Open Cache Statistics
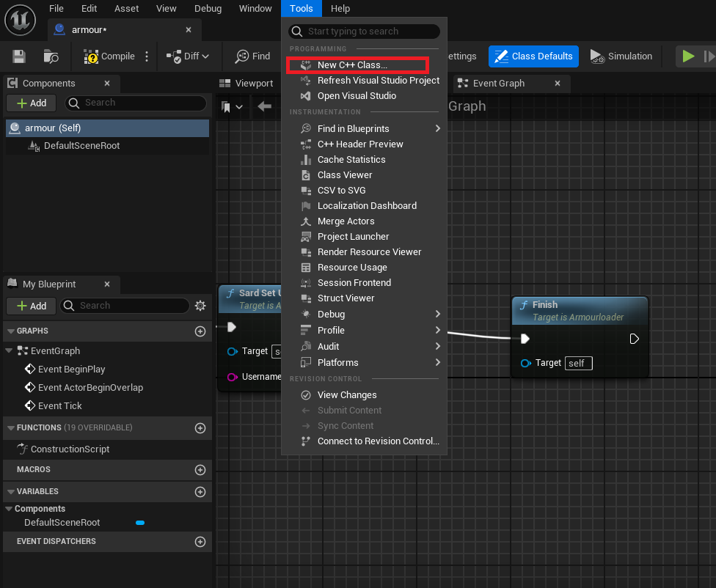Screen dimensions: 716x588 pyautogui.click(x=364, y=160)
